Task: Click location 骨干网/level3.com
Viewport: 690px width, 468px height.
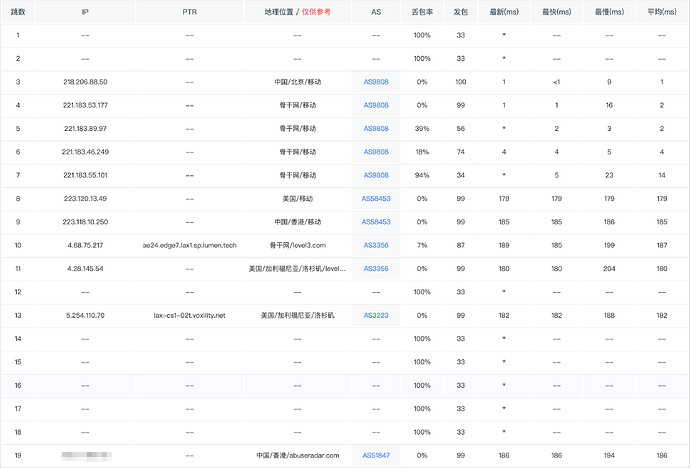Action: pyautogui.click(x=297, y=245)
